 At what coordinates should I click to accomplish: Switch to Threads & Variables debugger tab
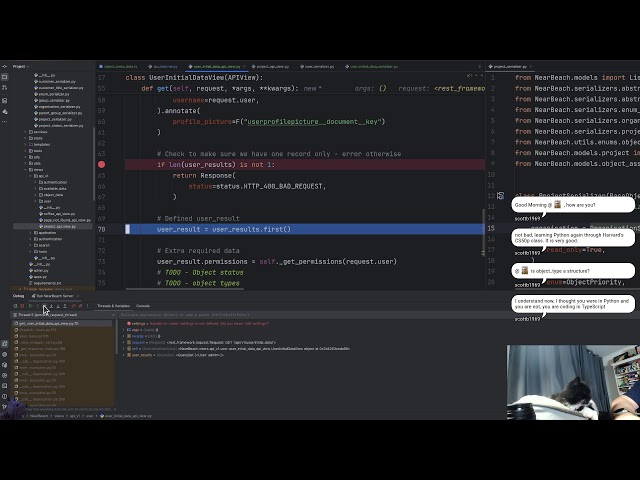tap(113, 306)
